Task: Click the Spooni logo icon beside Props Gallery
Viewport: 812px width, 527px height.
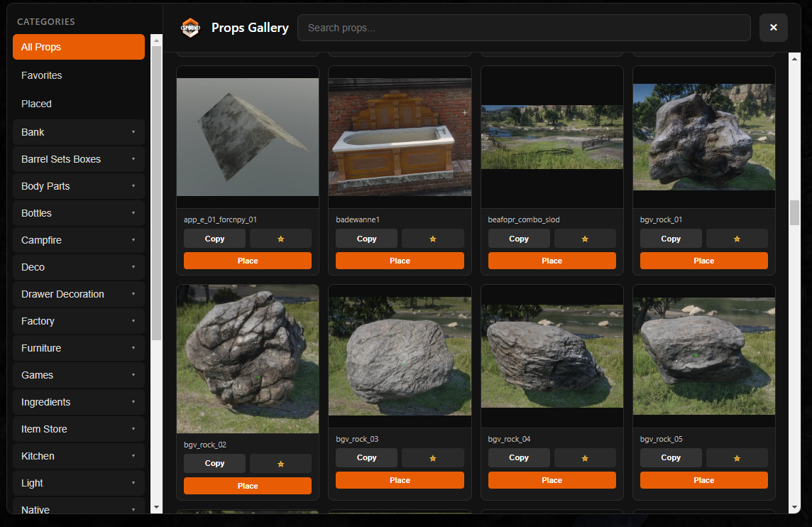Action: (190, 28)
